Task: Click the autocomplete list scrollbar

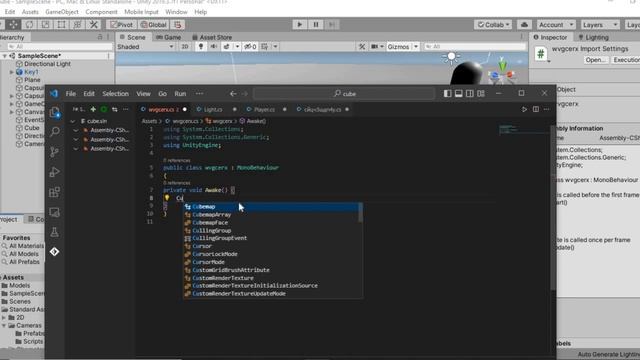Action: click(360, 213)
